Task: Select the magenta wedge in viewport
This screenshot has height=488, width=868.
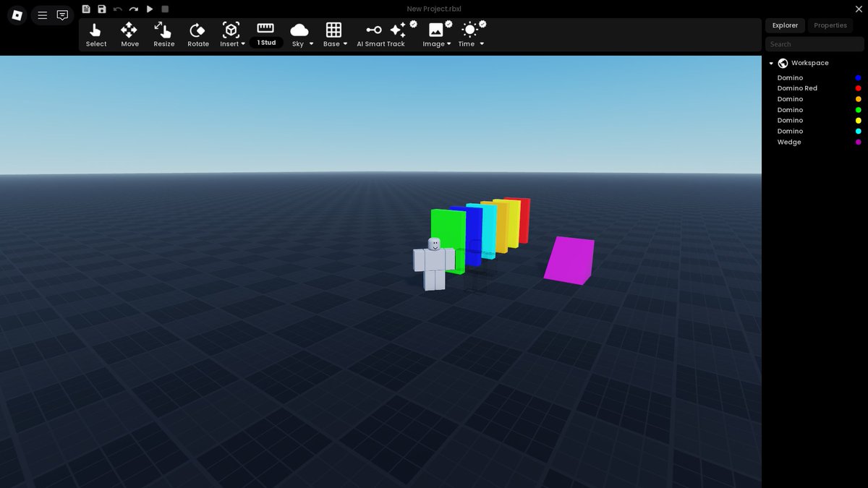Action: click(x=570, y=260)
